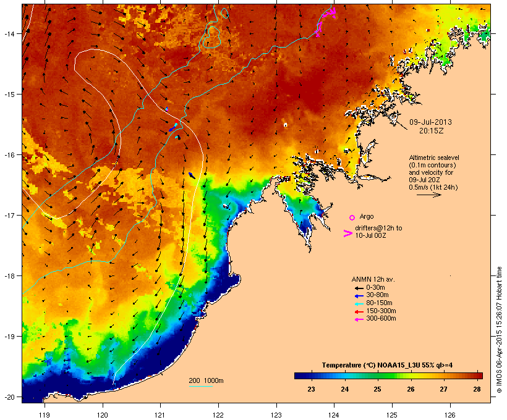Click the 'Argo' legend label

pyautogui.click(x=367, y=216)
